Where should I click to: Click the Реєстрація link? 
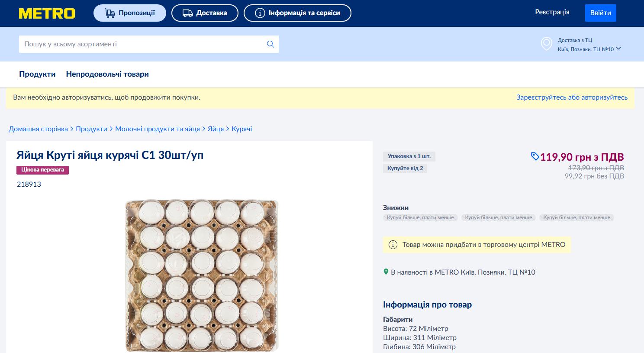552,12
